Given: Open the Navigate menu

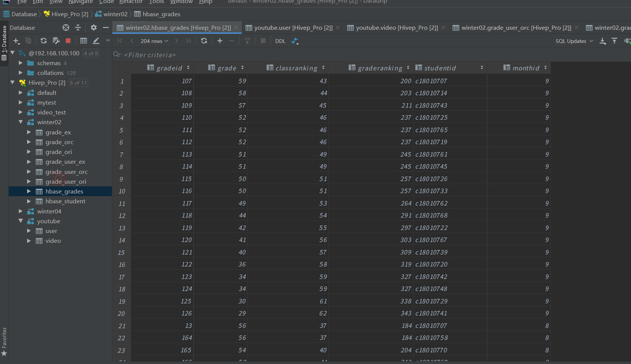Looking at the screenshot, I should tap(80, 2).
